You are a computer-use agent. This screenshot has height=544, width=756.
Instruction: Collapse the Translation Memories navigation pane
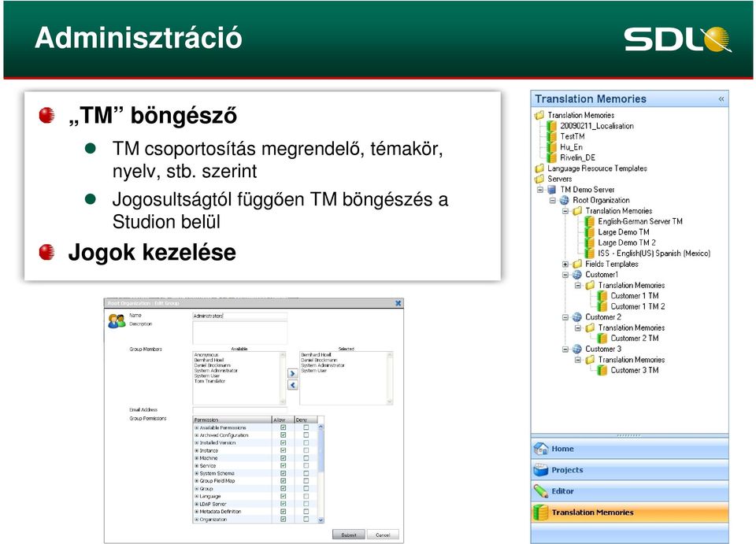(x=721, y=98)
